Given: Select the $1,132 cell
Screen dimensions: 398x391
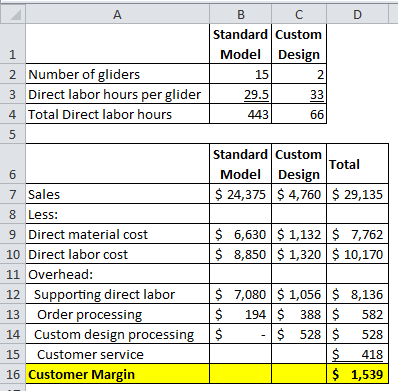Looking at the screenshot, I should [x=299, y=234].
